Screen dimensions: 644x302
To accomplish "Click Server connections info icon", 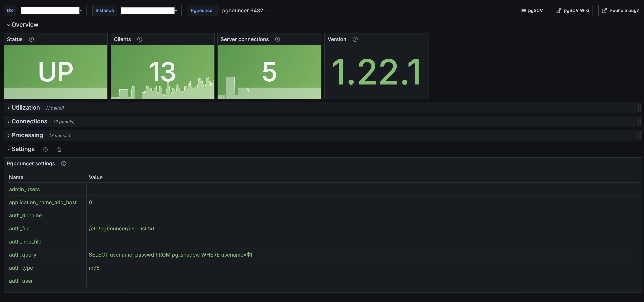I will tap(278, 39).
